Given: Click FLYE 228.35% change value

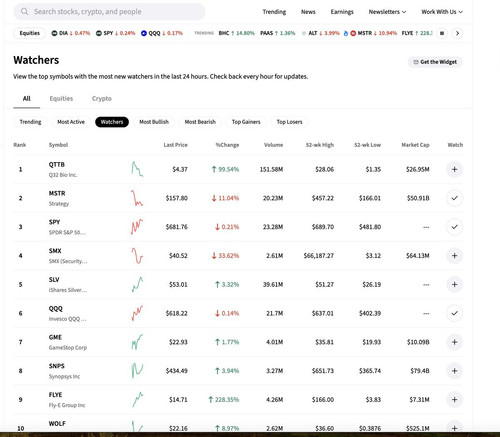Looking at the screenshot, I should coord(224,399).
